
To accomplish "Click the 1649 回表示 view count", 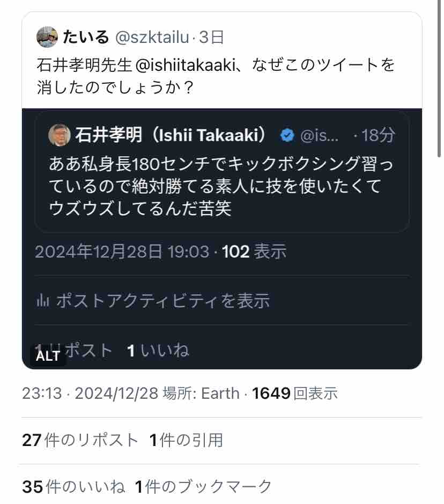I will click(295, 393).
